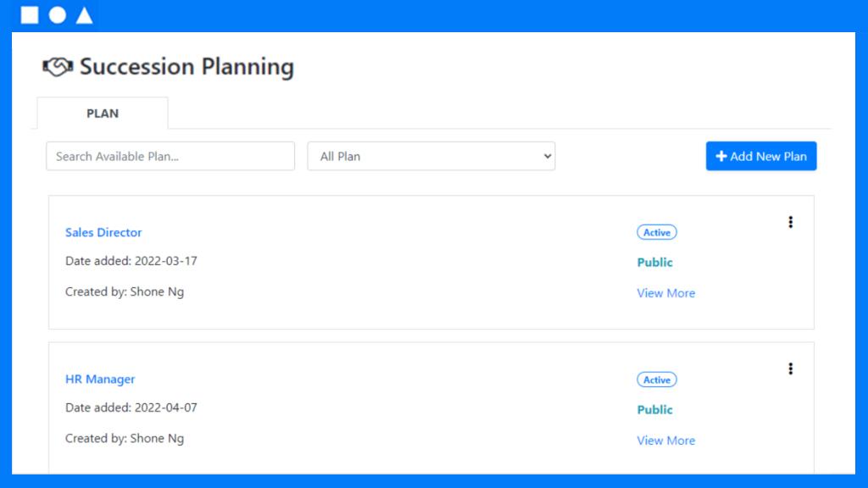Click the Public label on HR Manager

coord(655,409)
